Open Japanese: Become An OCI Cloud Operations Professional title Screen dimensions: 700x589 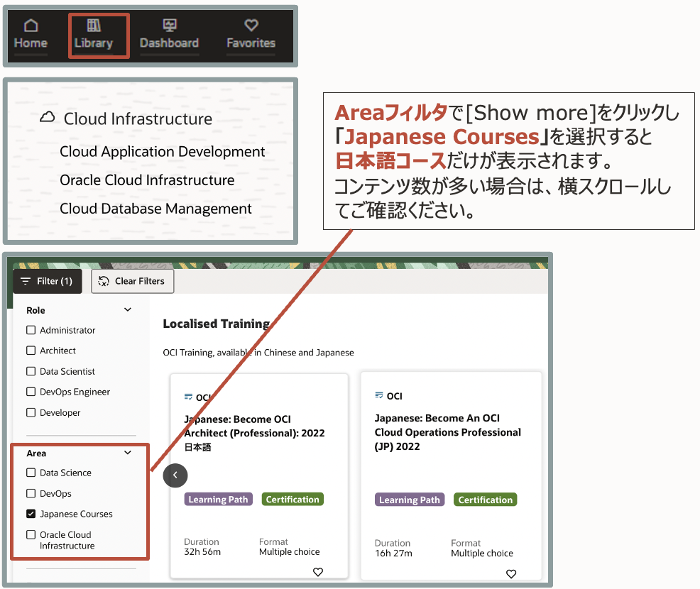click(448, 432)
